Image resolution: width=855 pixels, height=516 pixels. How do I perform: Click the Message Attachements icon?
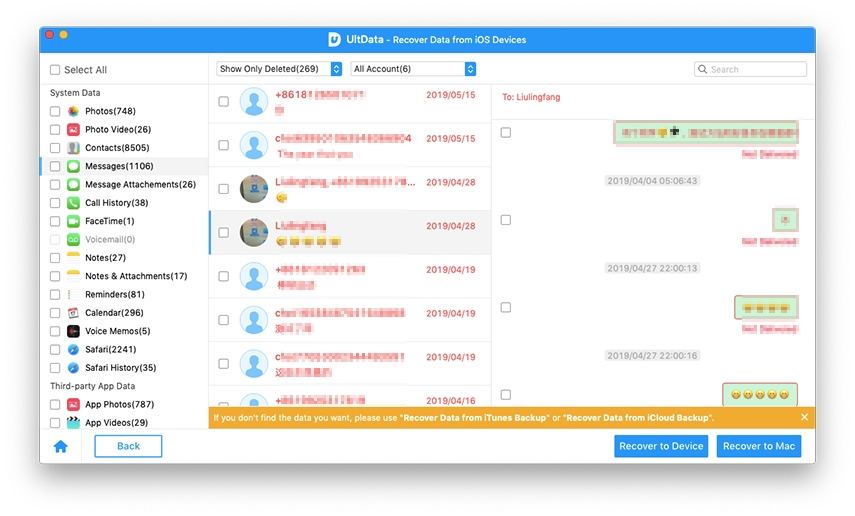coord(73,184)
